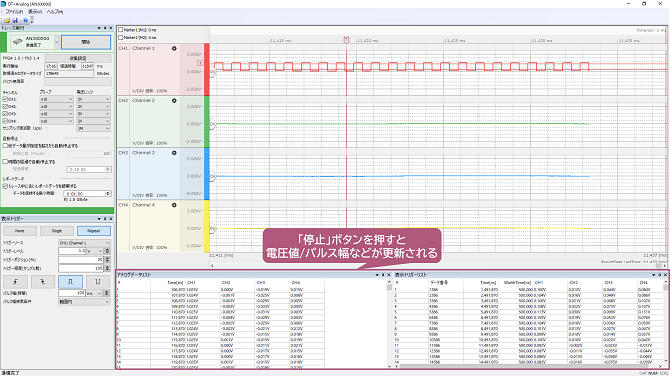The image size is (670, 376).
Task: Open analog data list options arrow
Action: tap(377, 275)
